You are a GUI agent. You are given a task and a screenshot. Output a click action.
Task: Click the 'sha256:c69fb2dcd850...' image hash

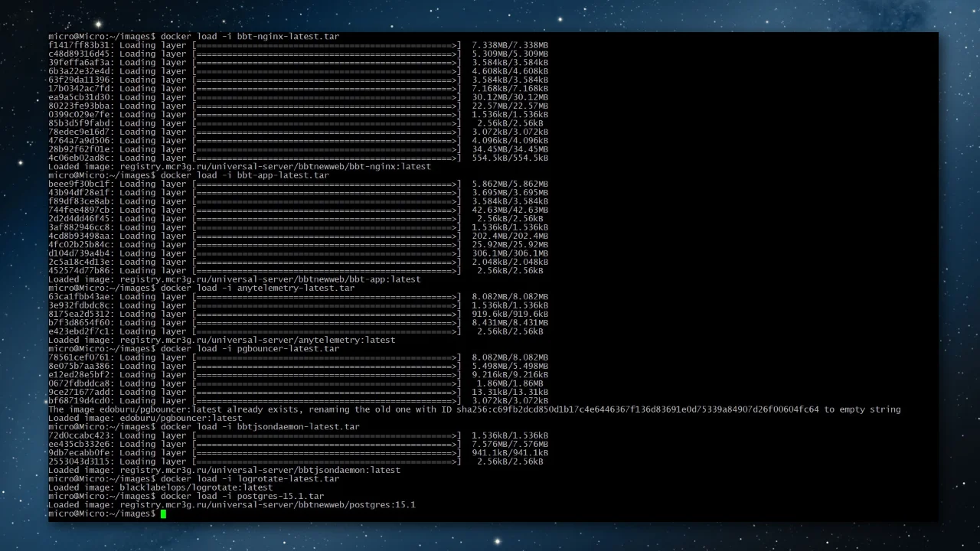coord(638,409)
